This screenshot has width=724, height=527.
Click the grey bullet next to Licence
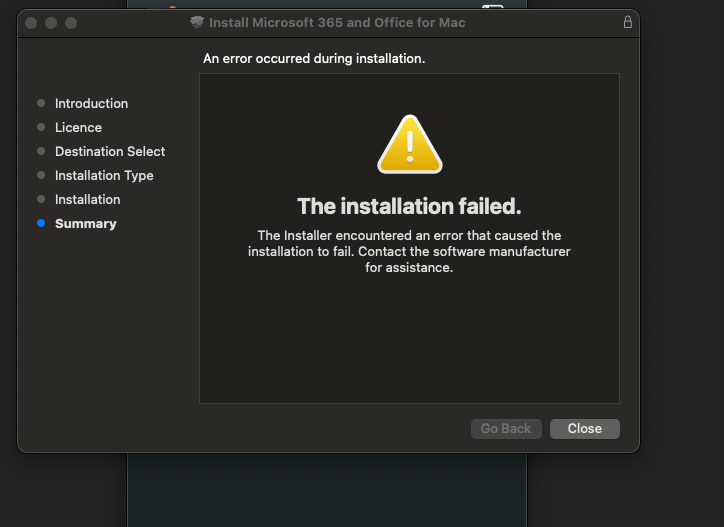pos(41,127)
